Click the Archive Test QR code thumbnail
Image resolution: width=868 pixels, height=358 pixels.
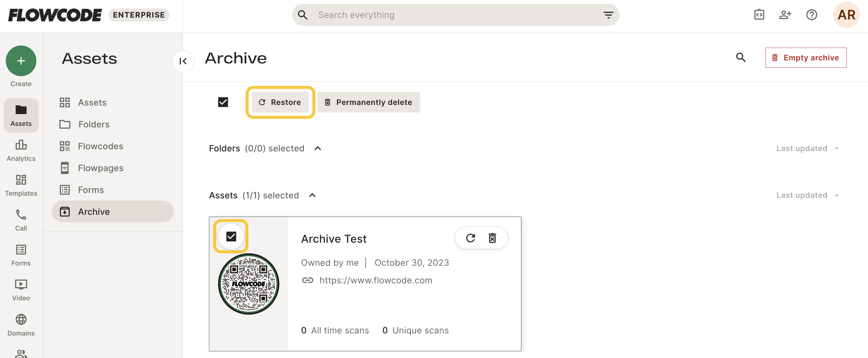(249, 284)
